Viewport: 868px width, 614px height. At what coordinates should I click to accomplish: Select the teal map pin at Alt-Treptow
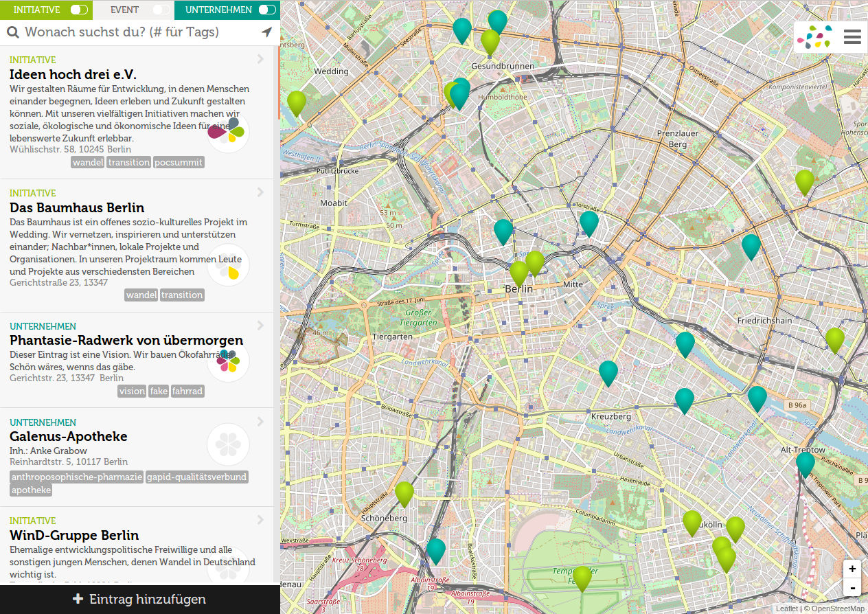coord(806,464)
